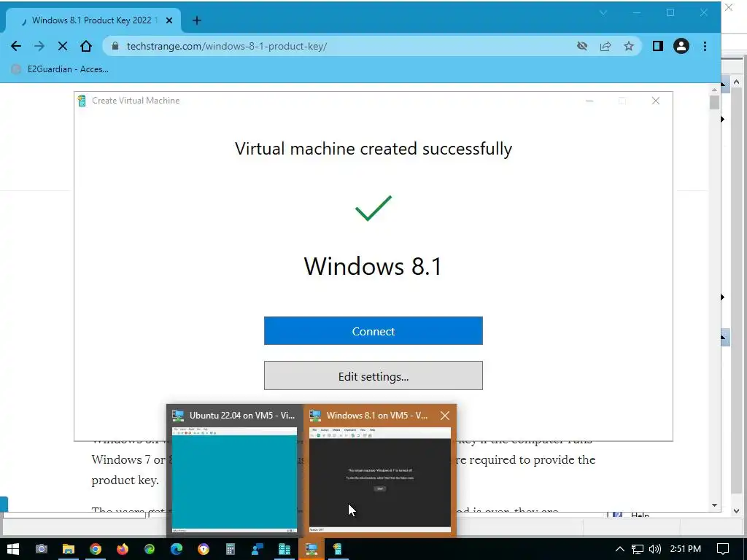The width and height of the screenshot is (747, 560).
Task: Click the Create Virtual Machine taskbar icon
Action: (x=337, y=549)
